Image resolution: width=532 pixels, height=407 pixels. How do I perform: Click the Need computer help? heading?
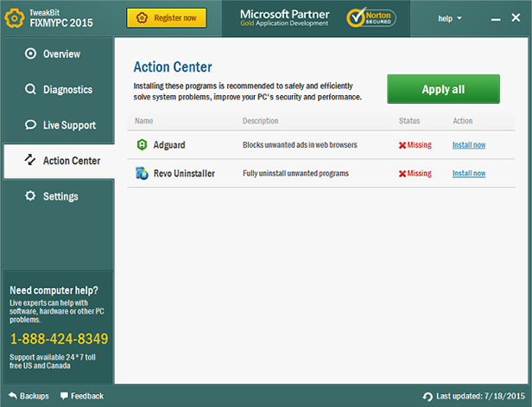click(54, 290)
